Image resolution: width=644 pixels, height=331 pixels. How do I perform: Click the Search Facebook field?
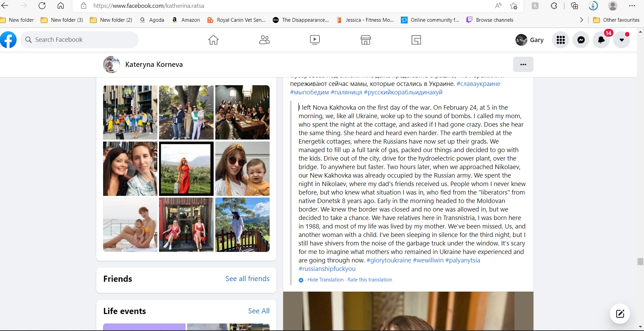[80, 40]
